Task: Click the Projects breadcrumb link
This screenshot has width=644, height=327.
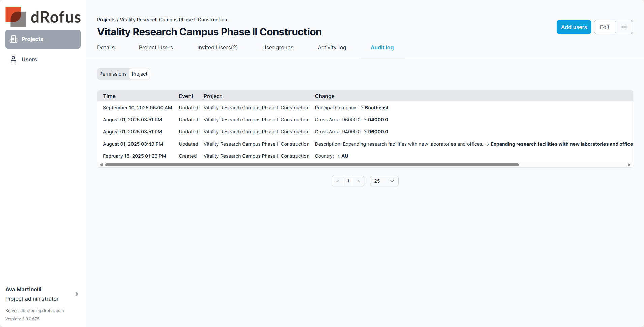Action: tap(106, 20)
